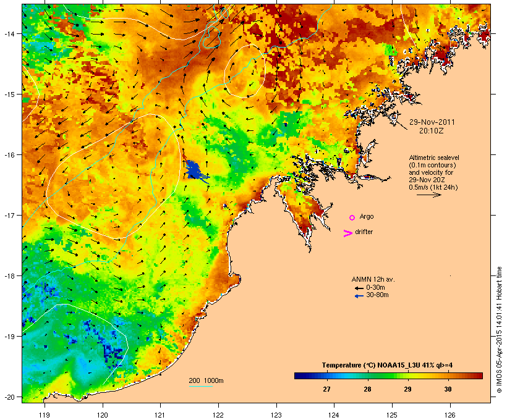Screen dimensions: 507x420
Task: Click the latitude axis label -14
Action: pyautogui.click(x=9, y=34)
